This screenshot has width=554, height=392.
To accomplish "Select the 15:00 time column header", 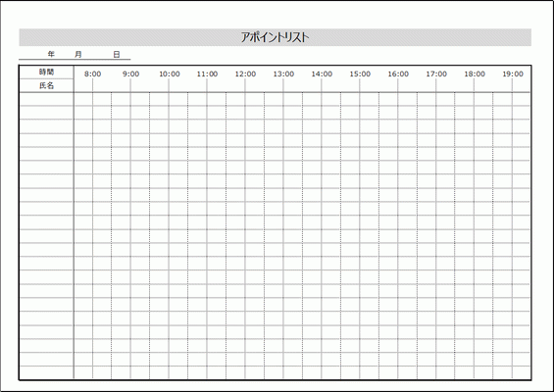I will [x=360, y=73].
